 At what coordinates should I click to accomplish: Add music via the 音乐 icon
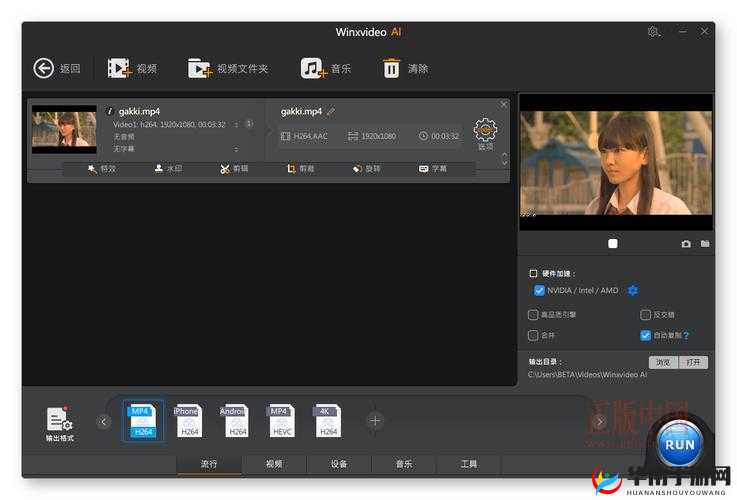pyautogui.click(x=314, y=69)
